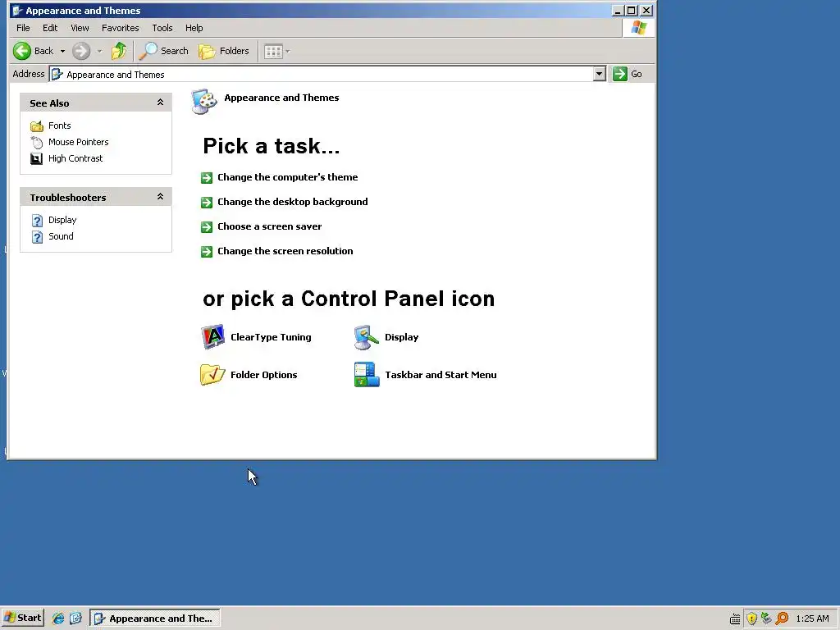Open the Help menu
This screenshot has width=840, height=630.
[194, 28]
